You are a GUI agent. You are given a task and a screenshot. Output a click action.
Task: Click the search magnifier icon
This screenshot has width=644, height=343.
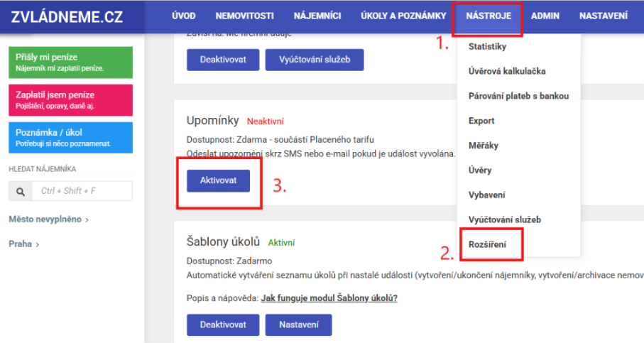point(20,191)
